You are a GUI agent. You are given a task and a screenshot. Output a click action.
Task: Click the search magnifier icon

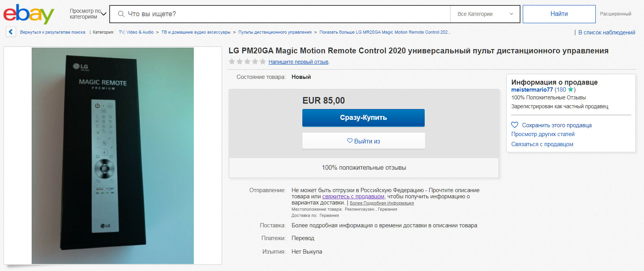point(121,14)
